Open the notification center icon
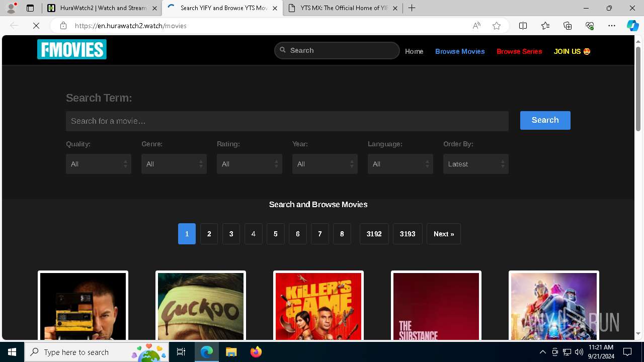This screenshot has width=644, height=362. click(627, 352)
